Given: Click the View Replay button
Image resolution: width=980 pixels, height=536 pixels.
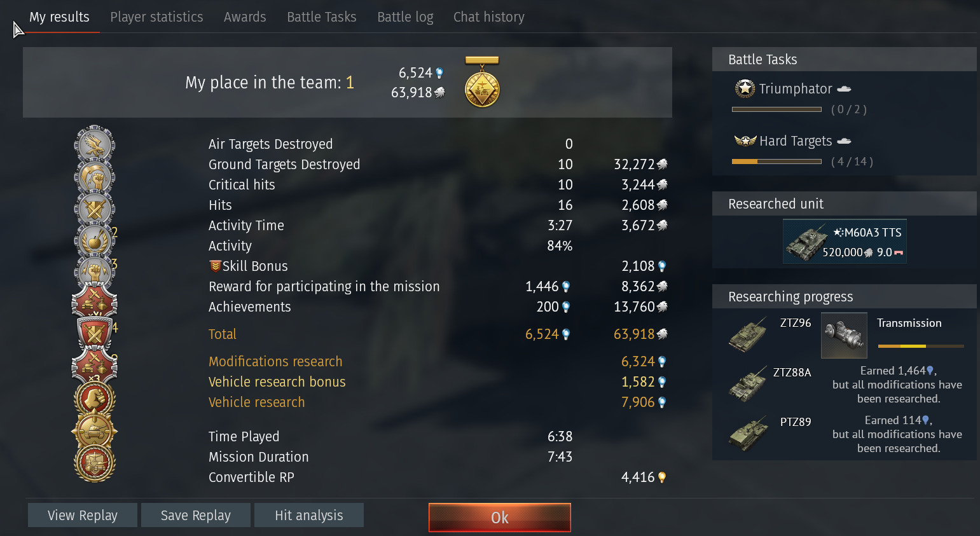Looking at the screenshot, I should (83, 515).
